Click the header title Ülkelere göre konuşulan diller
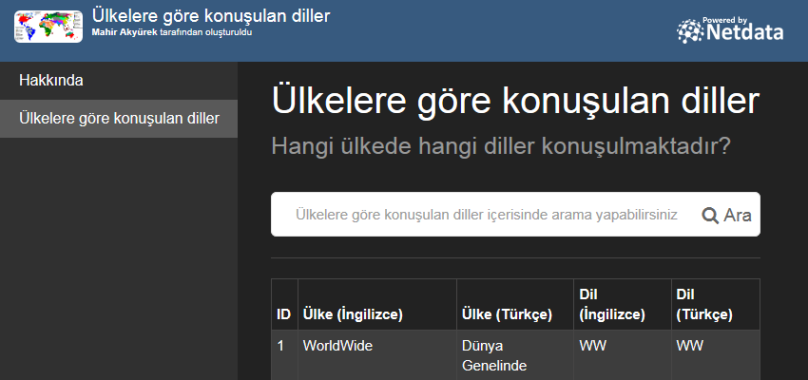This screenshot has width=808, height=380. click(x=211, y=15)
